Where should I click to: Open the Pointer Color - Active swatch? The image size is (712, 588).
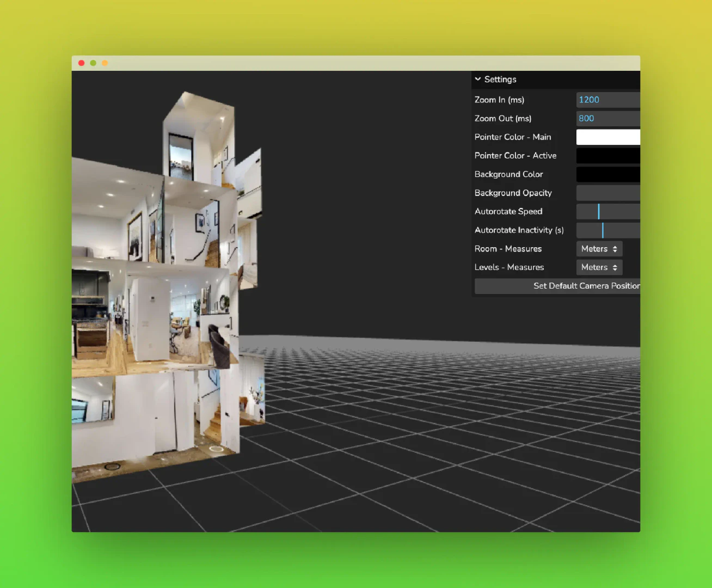click(608, 155)
